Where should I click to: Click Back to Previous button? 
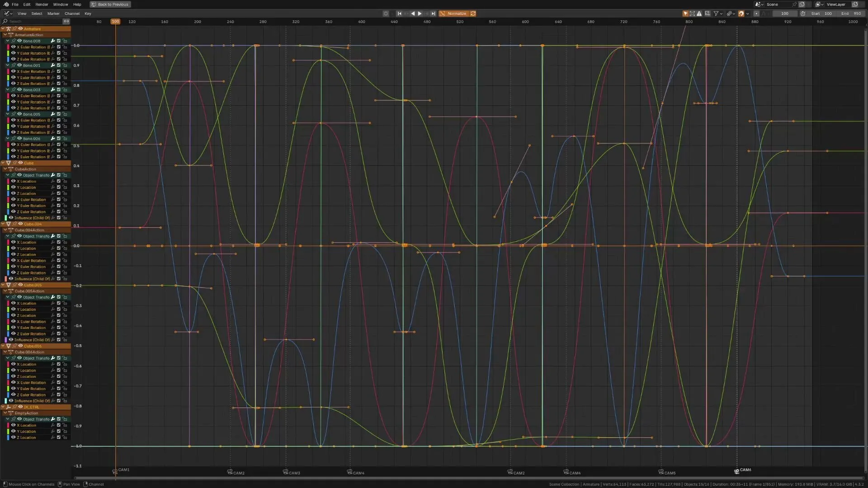[110, 5]
